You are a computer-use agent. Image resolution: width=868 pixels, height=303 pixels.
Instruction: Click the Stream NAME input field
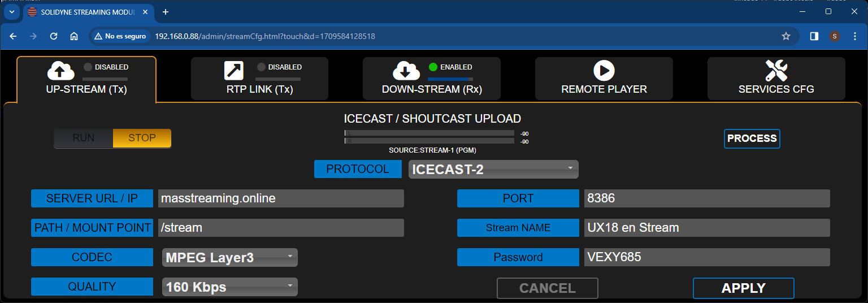click(x=707, y=228)
